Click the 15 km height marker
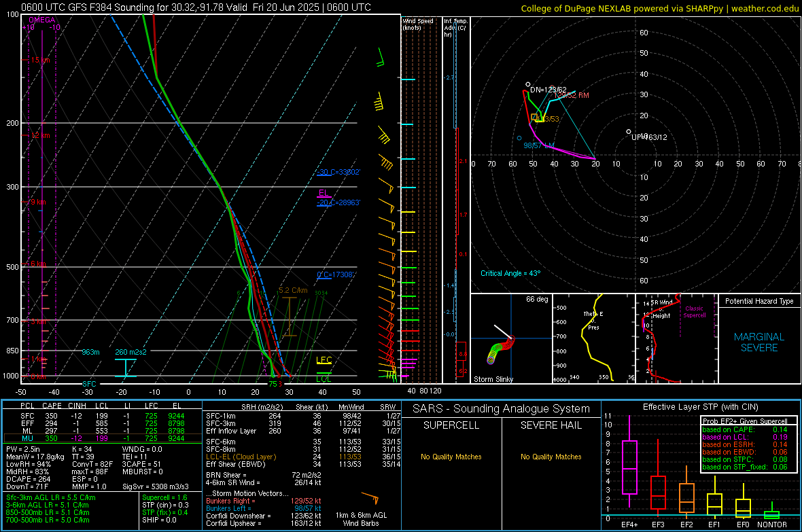The height and width of the screenshot is (532, 802). click(x=40, y=60)
